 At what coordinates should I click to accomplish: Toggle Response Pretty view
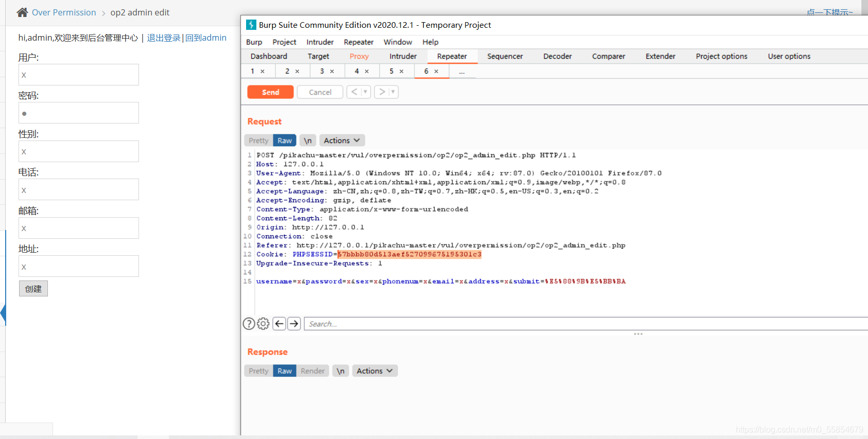click(x=258, y=371)
